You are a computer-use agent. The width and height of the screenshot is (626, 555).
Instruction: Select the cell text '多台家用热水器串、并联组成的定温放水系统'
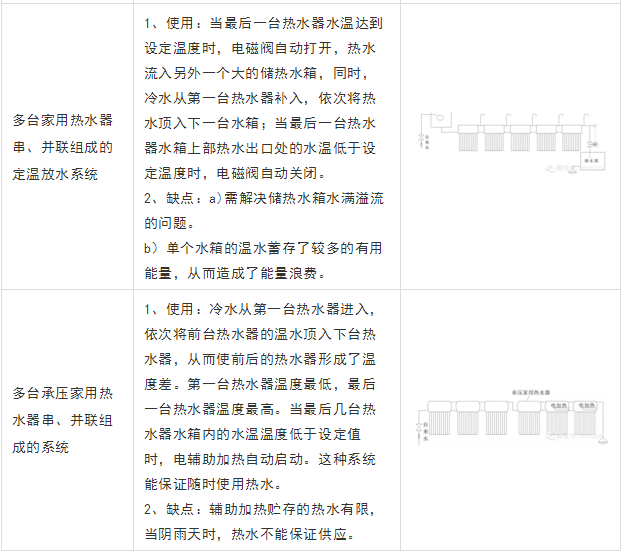pyautogui.click(x=63, y=147)
